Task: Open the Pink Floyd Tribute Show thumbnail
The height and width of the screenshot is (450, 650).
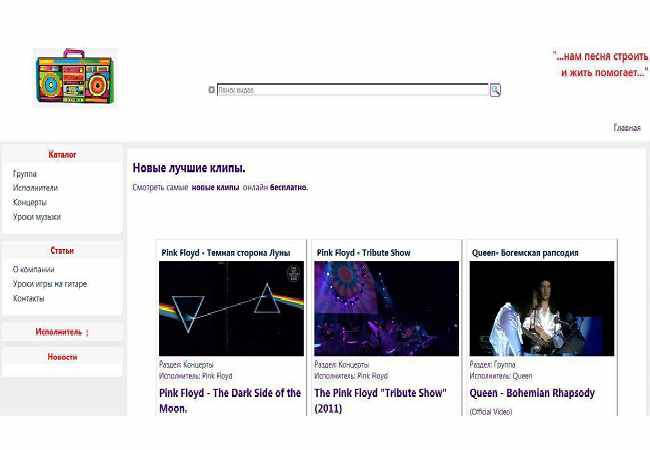Action: pos(386,308)
